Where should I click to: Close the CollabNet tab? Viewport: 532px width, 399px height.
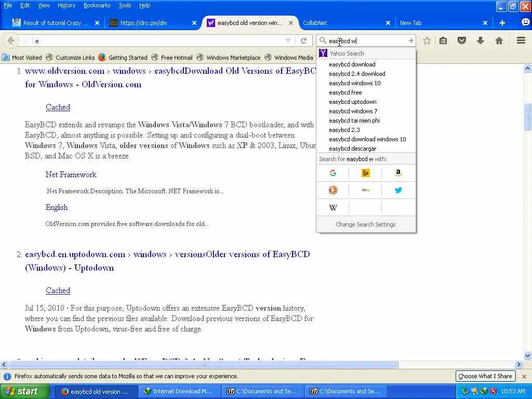point(388,23)
